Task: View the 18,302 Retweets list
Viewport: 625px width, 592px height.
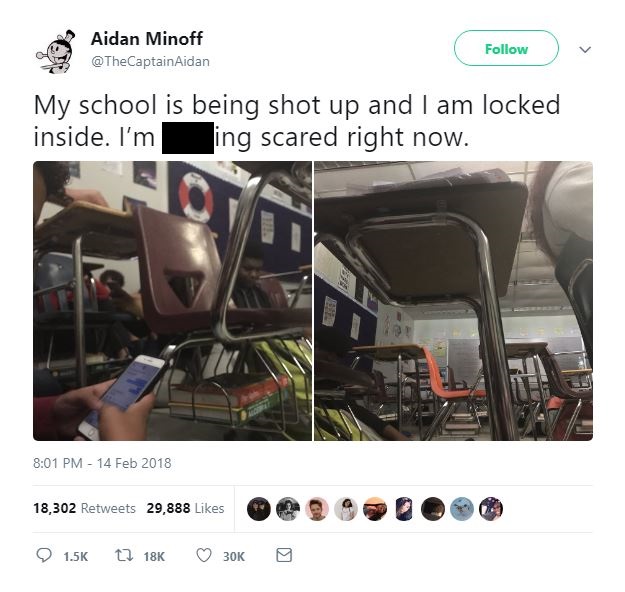Action: [84, 508]
